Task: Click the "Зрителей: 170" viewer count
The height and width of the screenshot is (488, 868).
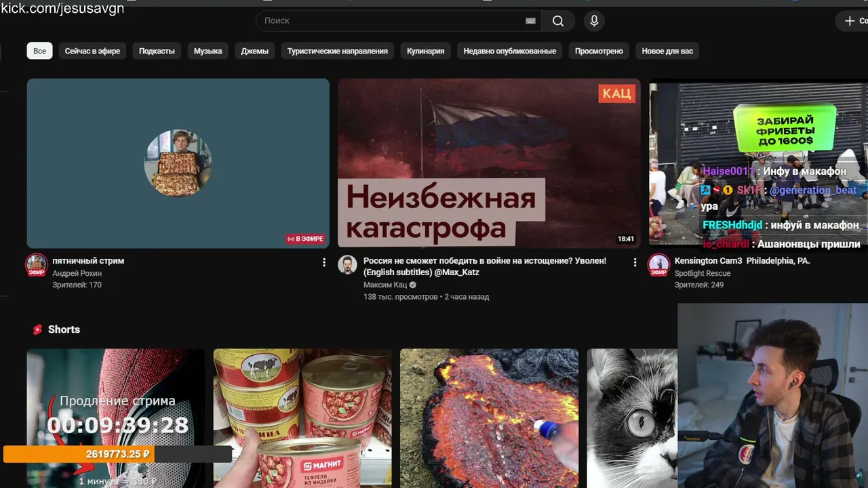Action: (77, 285)
